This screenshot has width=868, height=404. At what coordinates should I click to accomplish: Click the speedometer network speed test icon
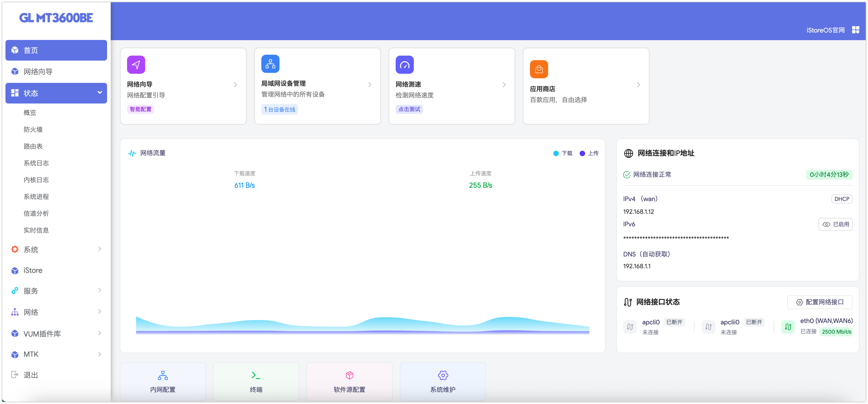pos(404,65)
